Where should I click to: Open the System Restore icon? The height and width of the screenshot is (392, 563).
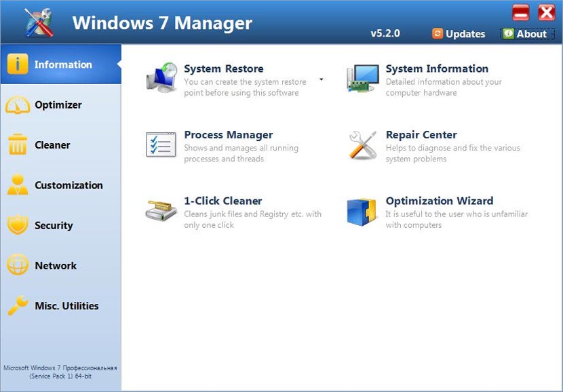pos(160,76)
